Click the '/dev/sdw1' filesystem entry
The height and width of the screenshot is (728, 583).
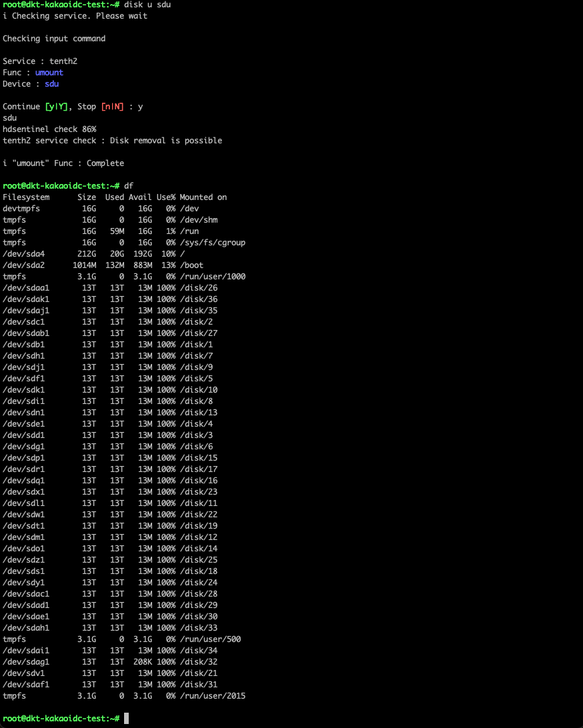tap(24, 515)
